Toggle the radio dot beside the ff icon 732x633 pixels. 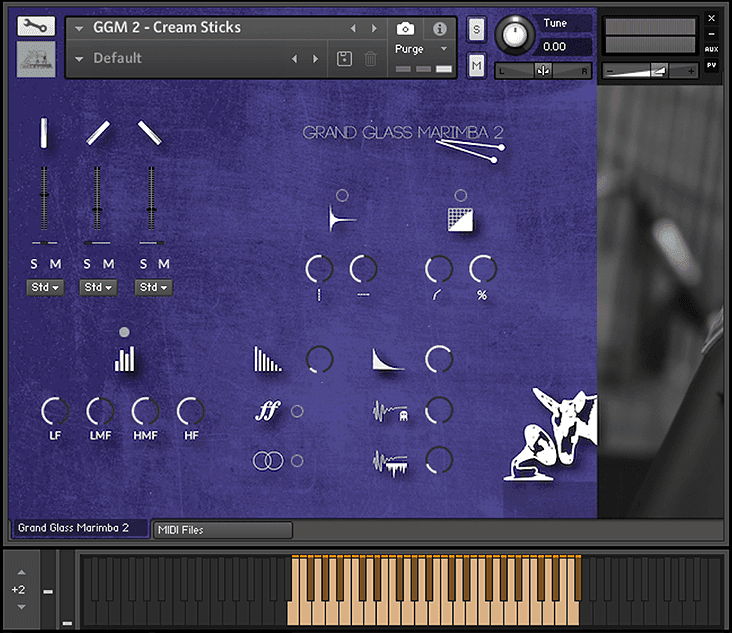tap(297, 411)
